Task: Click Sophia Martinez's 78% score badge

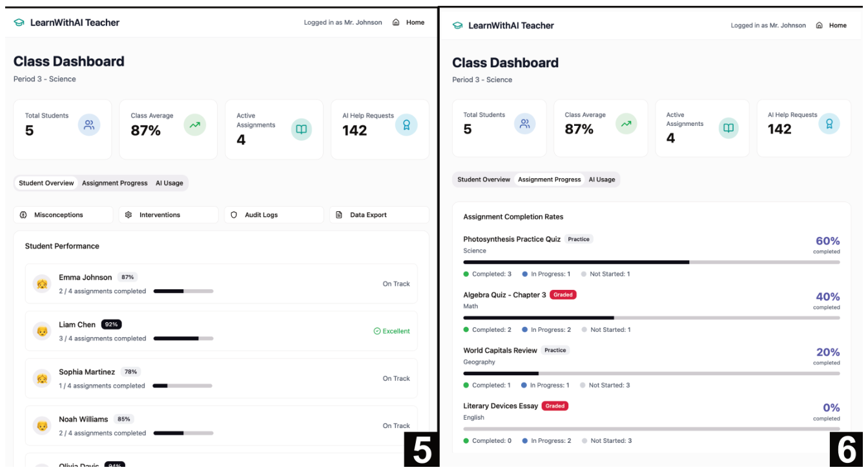Action: (x=130, y=372)
